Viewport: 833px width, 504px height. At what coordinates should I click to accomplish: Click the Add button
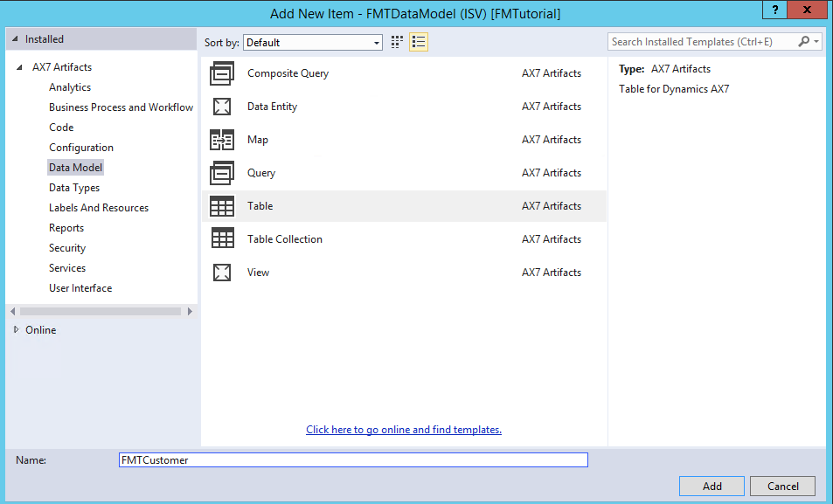pos(711,486)
